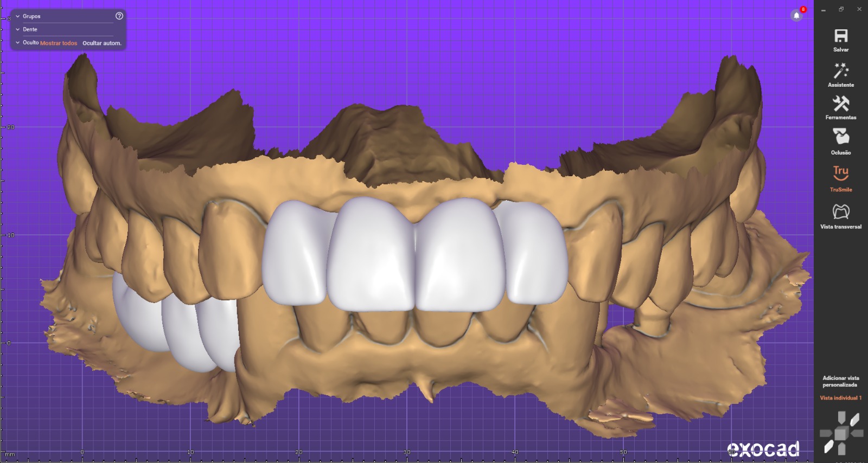Expand the Dente section
Image resolution: width=868 pixels, height=463 pixels.
18,29
